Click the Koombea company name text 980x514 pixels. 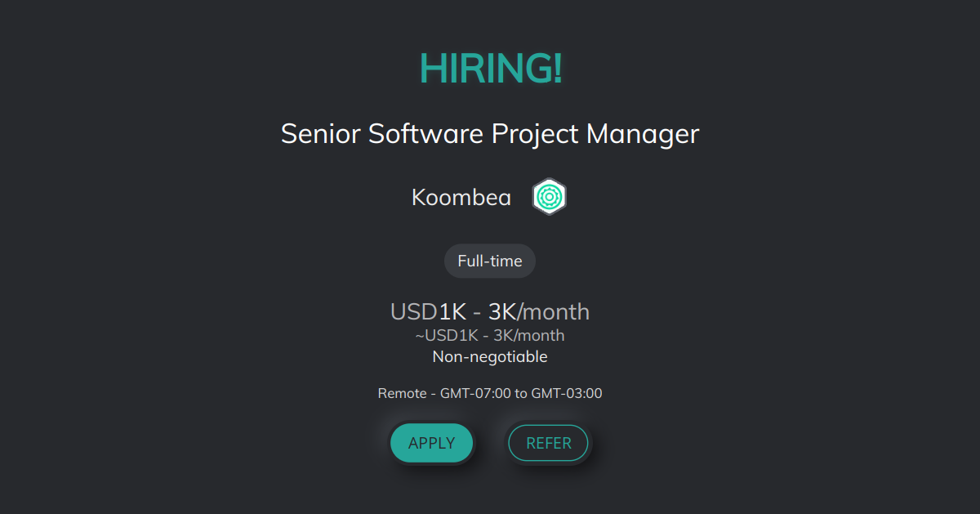461,197
